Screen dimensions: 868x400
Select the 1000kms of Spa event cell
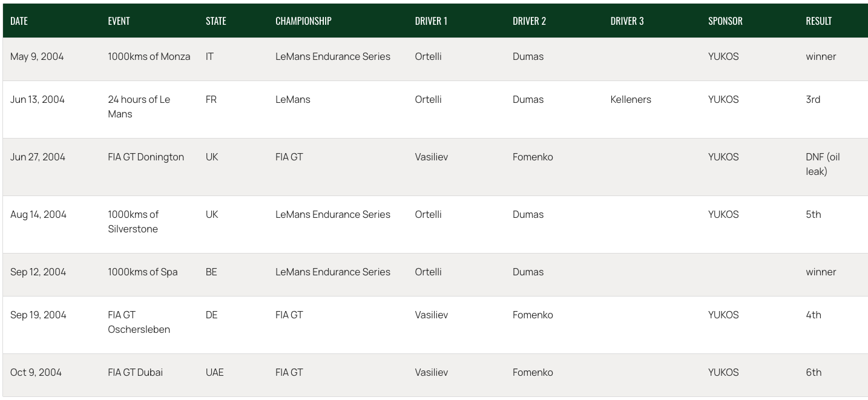(143, 272)
